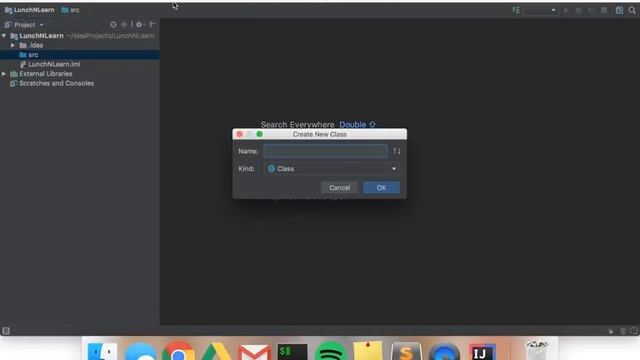Image resolution: width=640 pixels, height=360 pixels.
Task: Open IntelliJ IDEA from the Dock
Action: pyautogui.click(x=482, y=352)
